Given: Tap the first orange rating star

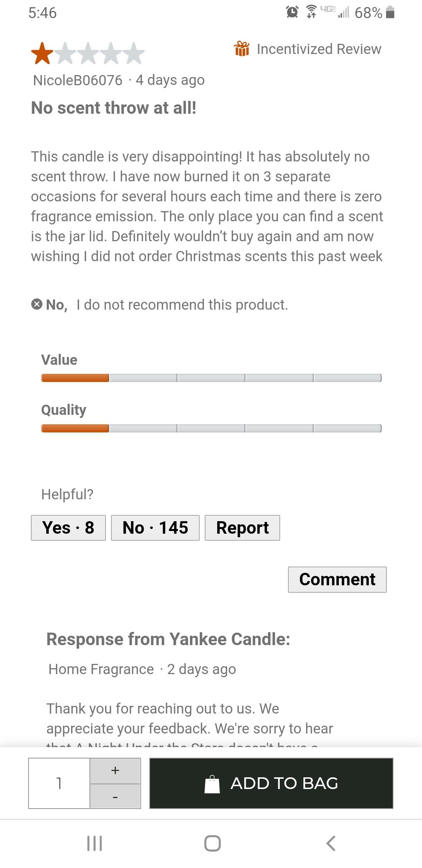Looking at the screenshot, I should pos(42,53).
